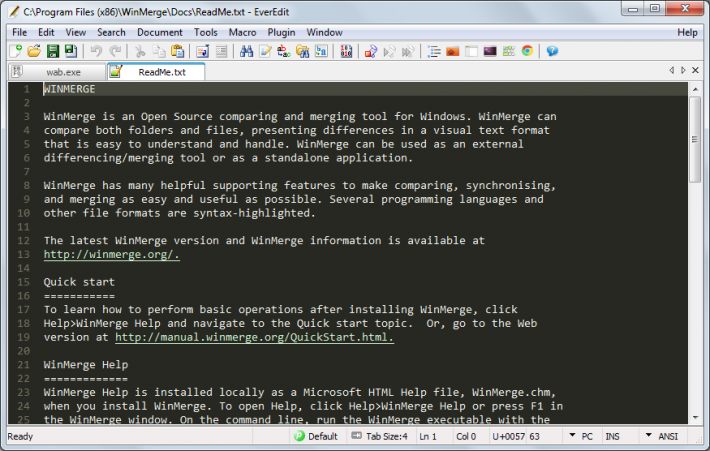Open the Macro menu

242,33
